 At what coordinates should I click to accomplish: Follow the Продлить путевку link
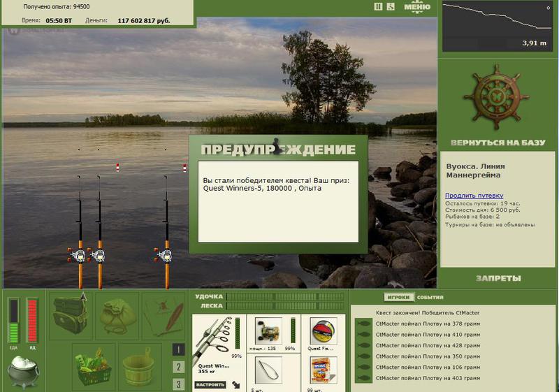tap(474, 195)
